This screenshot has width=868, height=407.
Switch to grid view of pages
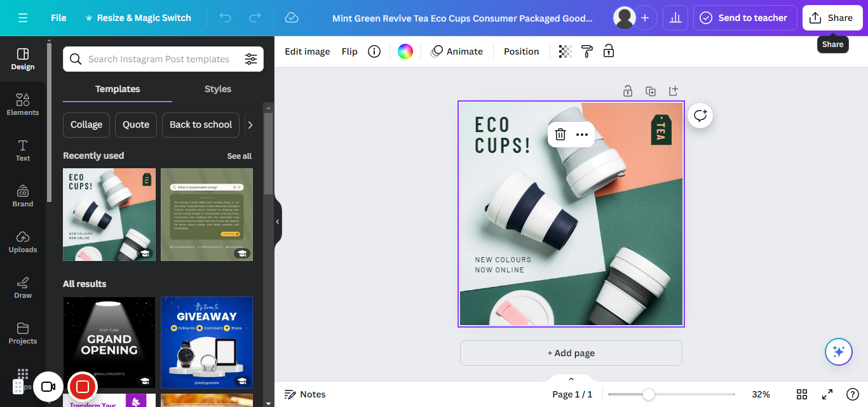pyautogui.click(x=802, y=394)
